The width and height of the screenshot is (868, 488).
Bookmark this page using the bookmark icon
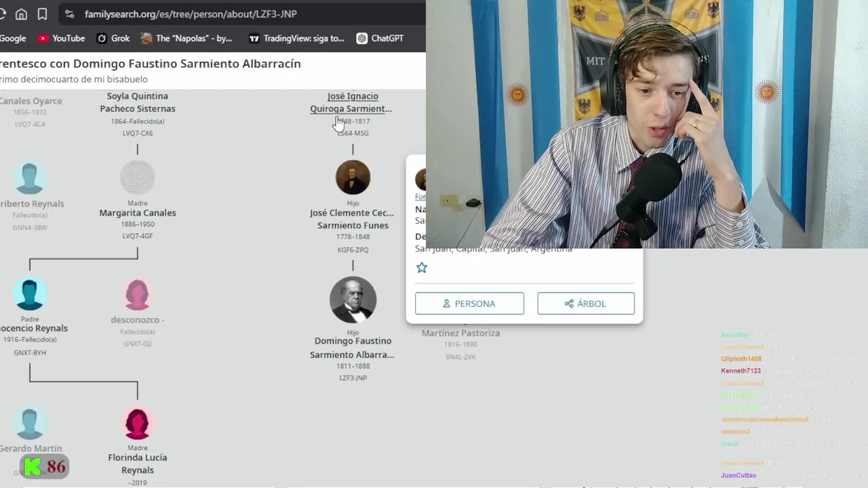coord(42,14)
